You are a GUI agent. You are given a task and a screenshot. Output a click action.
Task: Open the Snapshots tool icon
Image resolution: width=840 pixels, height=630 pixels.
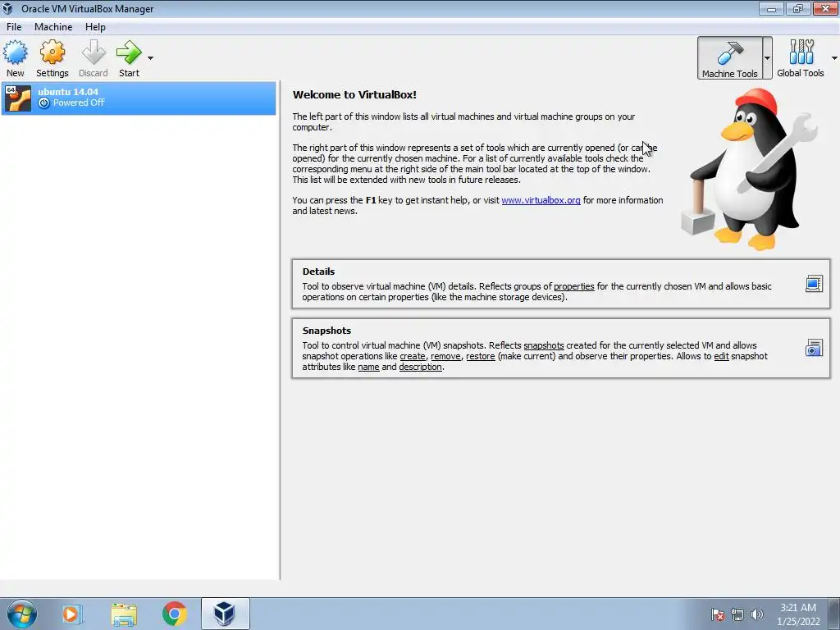point(814,348)
